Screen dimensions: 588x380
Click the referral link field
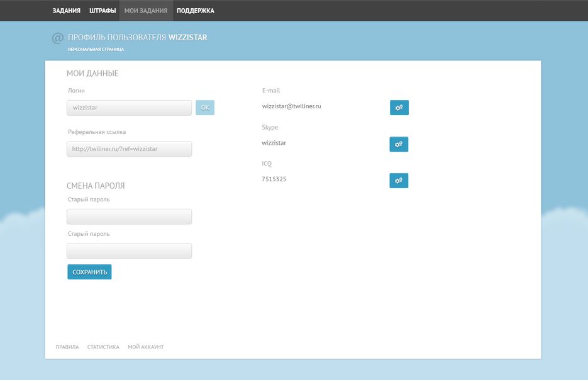tap(129, 149)
